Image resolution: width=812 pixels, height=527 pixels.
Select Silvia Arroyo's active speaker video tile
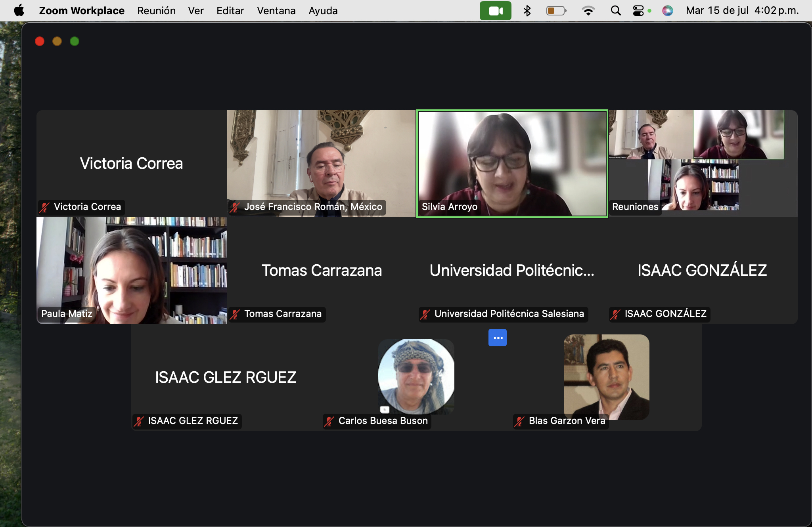(512, 164)
